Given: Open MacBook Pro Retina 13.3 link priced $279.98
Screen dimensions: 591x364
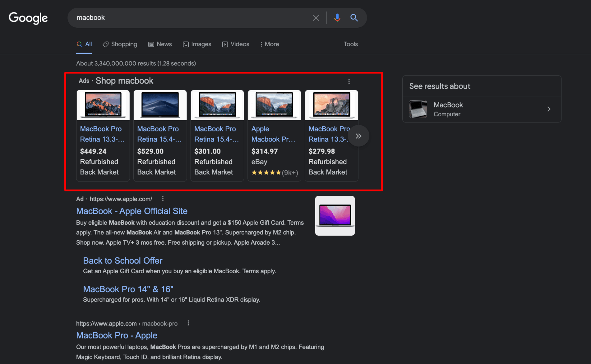Looking at the screenshot, I should 329,134.
